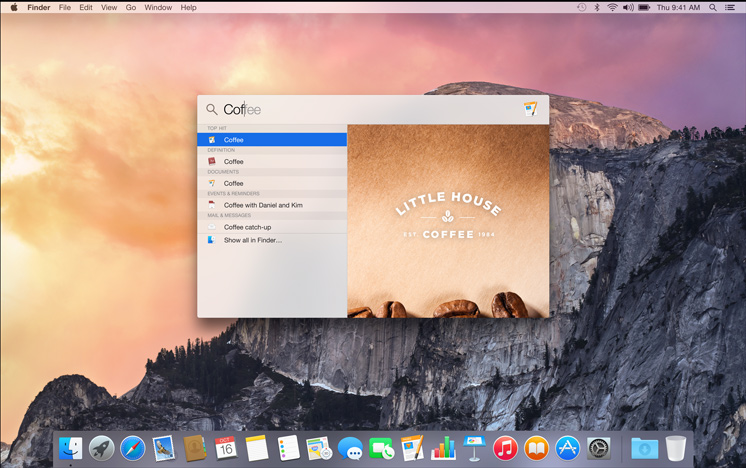This screenshot has width=746, height=468.
Task: Open the Help menu
Action: coord(188,8)
